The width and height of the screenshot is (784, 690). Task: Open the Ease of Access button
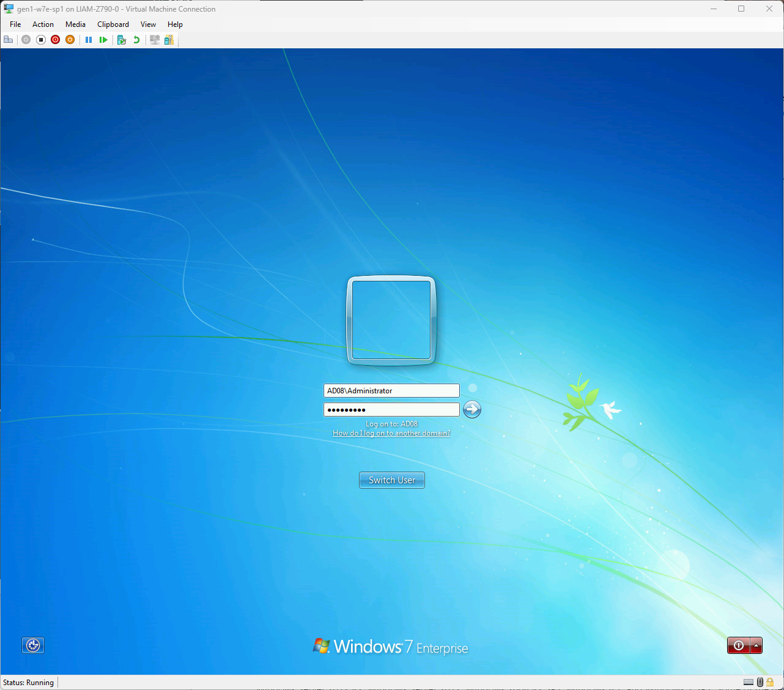(33, 645)
